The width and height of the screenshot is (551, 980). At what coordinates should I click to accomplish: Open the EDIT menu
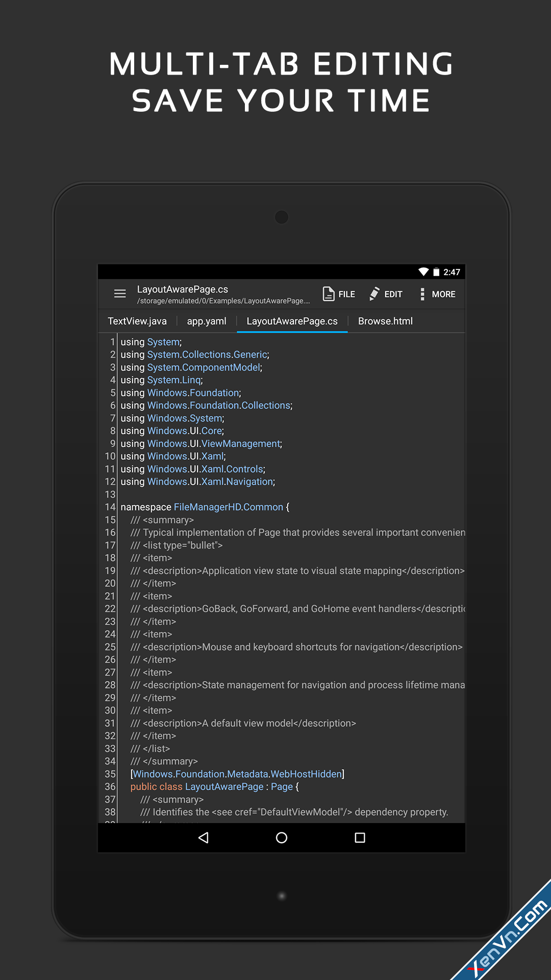click(386, 294)
